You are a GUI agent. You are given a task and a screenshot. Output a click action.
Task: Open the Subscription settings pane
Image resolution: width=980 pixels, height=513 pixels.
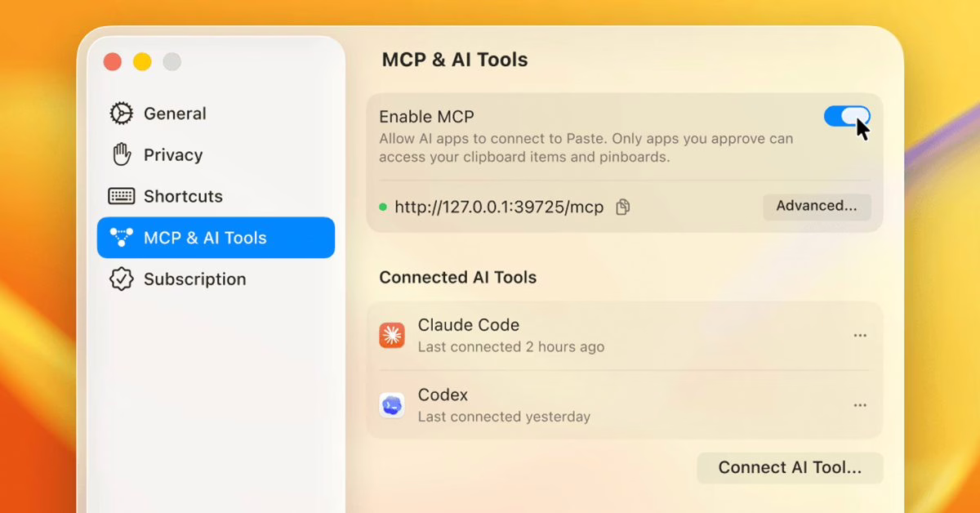coord(216,279)
